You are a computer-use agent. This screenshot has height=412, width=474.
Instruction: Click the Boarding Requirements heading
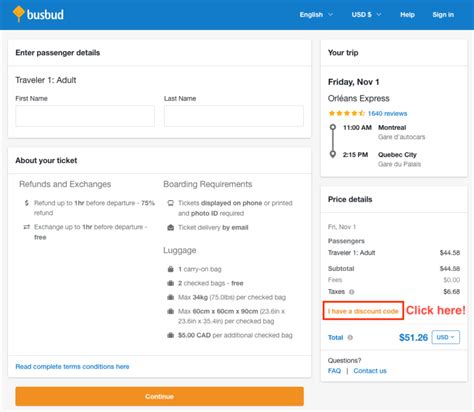(208, 184)
